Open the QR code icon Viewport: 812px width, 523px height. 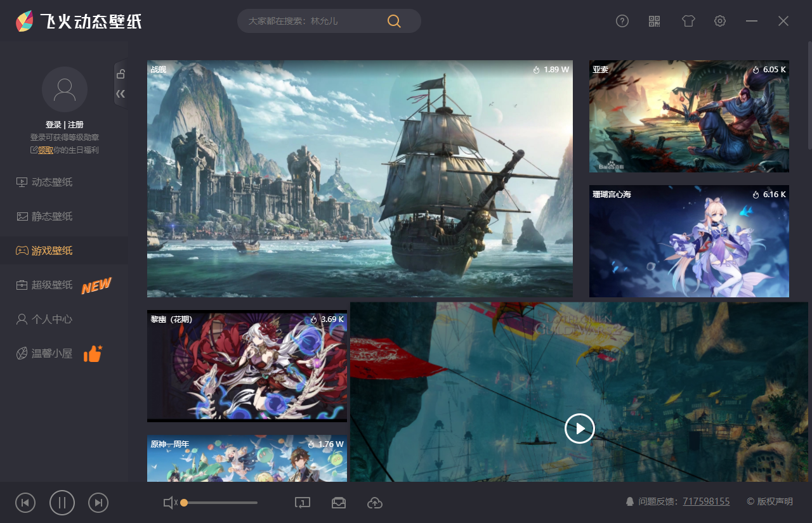click(x=655, y=21)
